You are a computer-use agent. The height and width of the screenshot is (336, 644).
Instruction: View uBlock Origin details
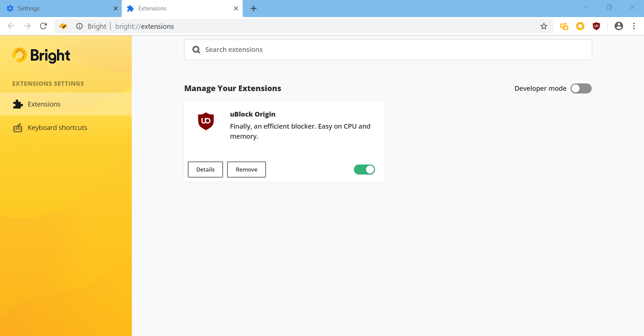205,170
